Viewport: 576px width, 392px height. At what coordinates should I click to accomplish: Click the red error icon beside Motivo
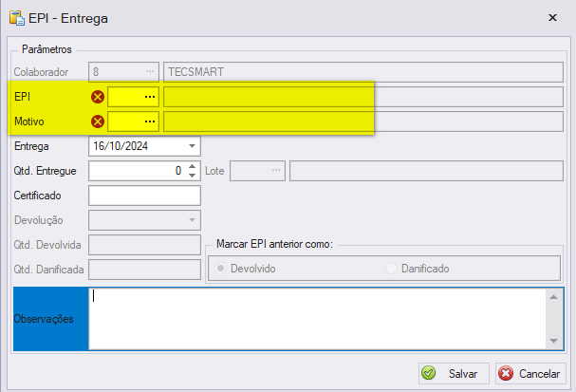coord(98,121)
